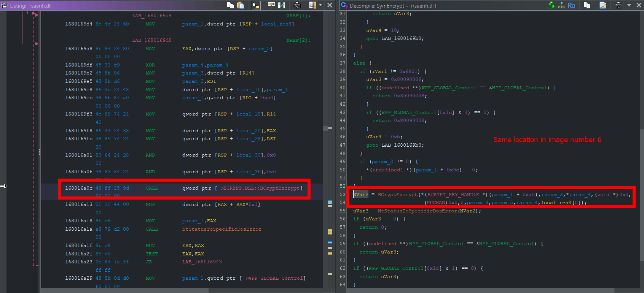Click 0x6801 constant on decompiler line 38
This screenshot has width=644, height=293.
[409, 71]
